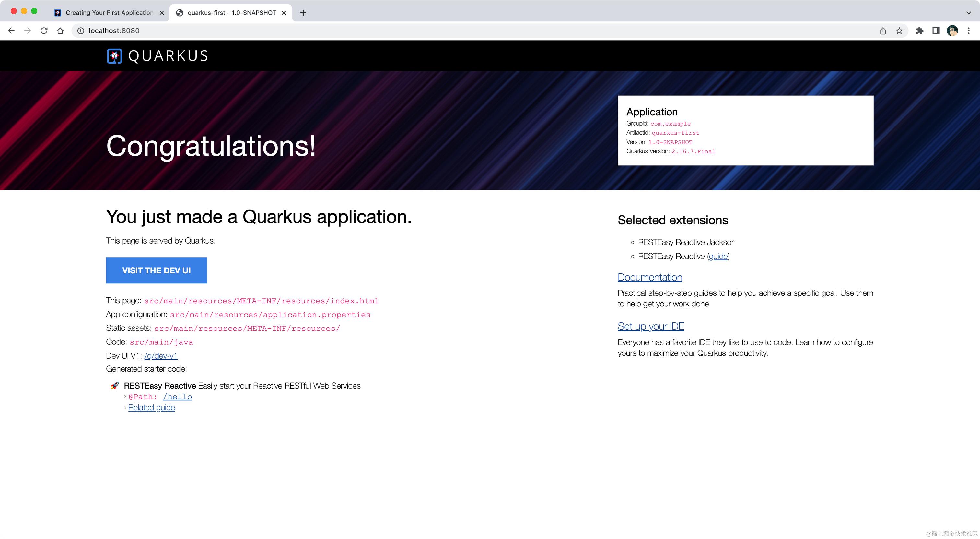The height and width of the screenshot is (539, 980).
Task: Expand the tab search chevron
Action: coord(969,13)
